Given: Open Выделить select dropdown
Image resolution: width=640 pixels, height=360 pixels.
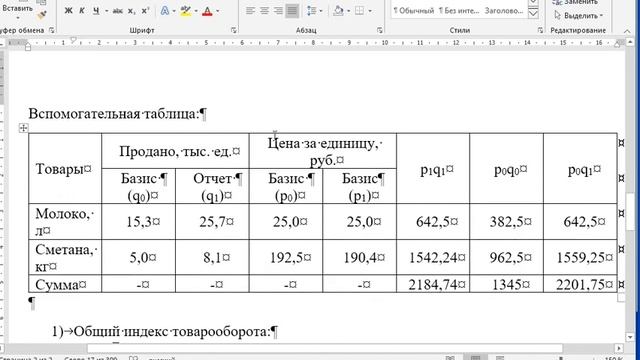Looking at the screenshot, I should coord(579,16).
